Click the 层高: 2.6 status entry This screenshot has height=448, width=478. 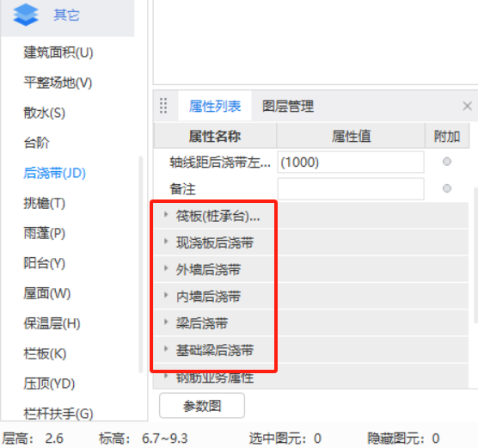(x=33, y=439)
